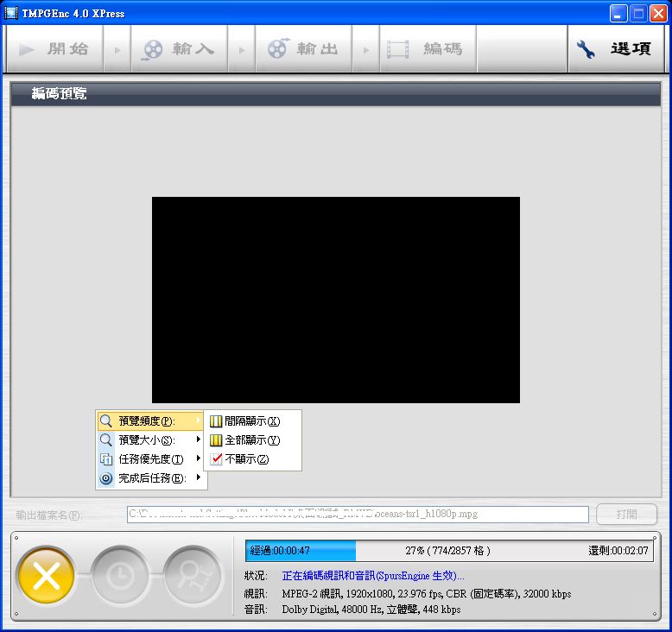Click the arrow between 輸入 and 輸出

pyautogui.click(x=242, y=50)
